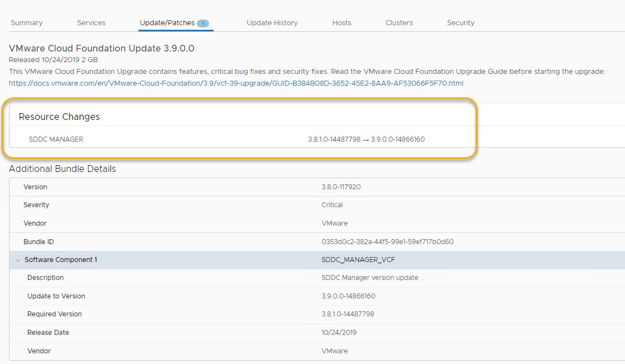Select the Update/Patches tab
The image size is (625, 364).
[167, 23]
